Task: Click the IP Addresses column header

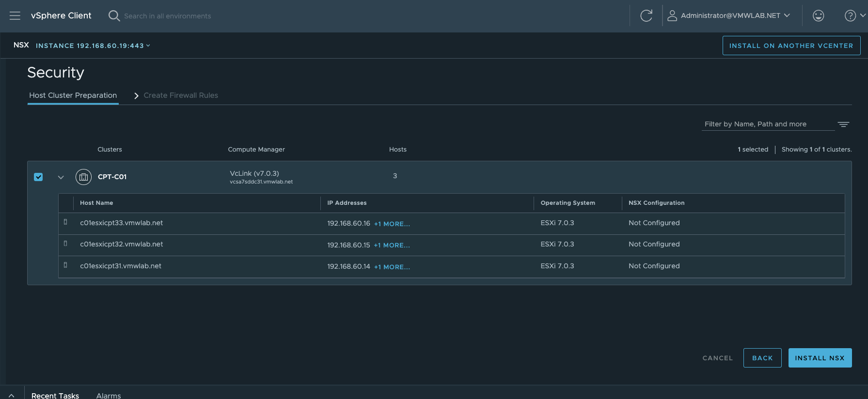Action: [347, 203]
